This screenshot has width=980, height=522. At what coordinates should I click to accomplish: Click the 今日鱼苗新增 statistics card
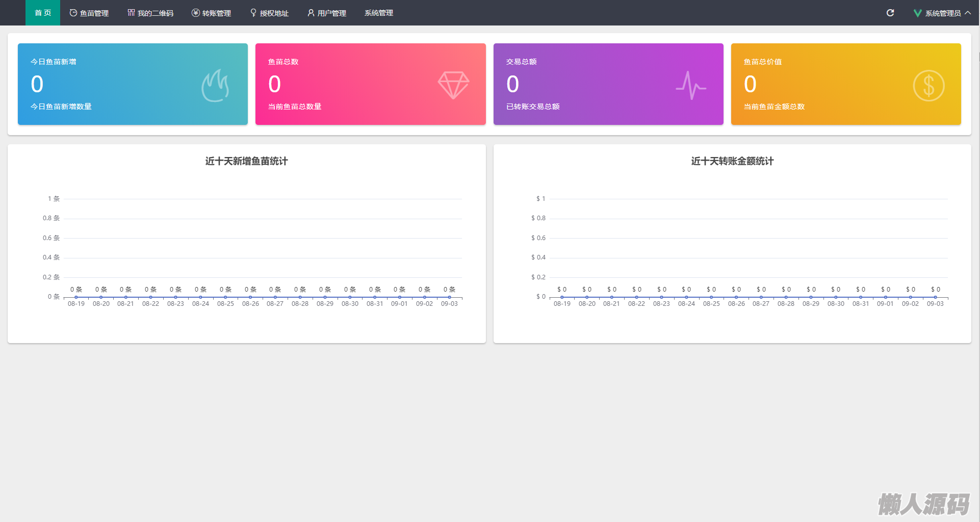(133, 84)
